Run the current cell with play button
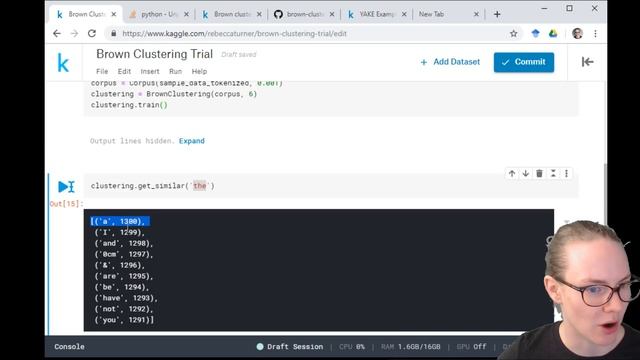 point(63,187)
